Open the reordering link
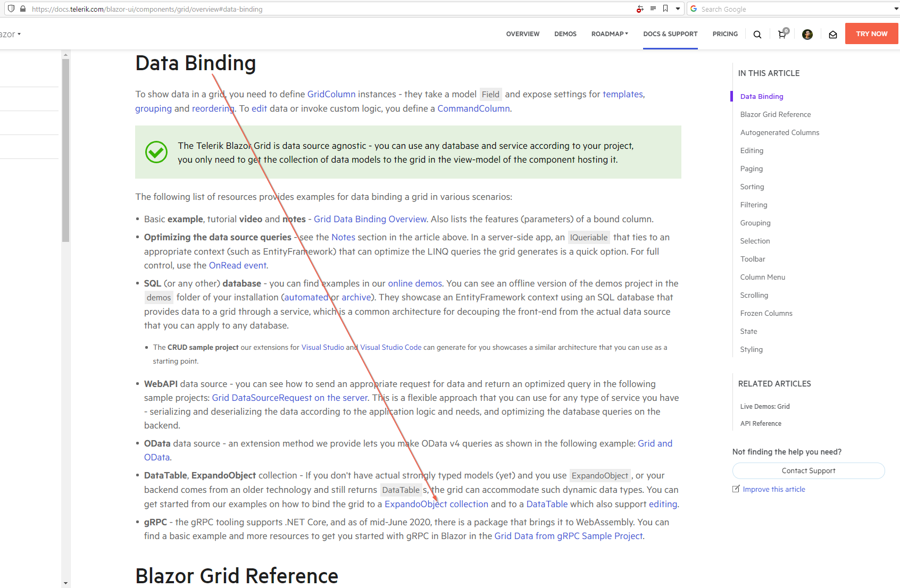Image resolution: width=900 pixels, height=588 pixels. pos(213,108)
